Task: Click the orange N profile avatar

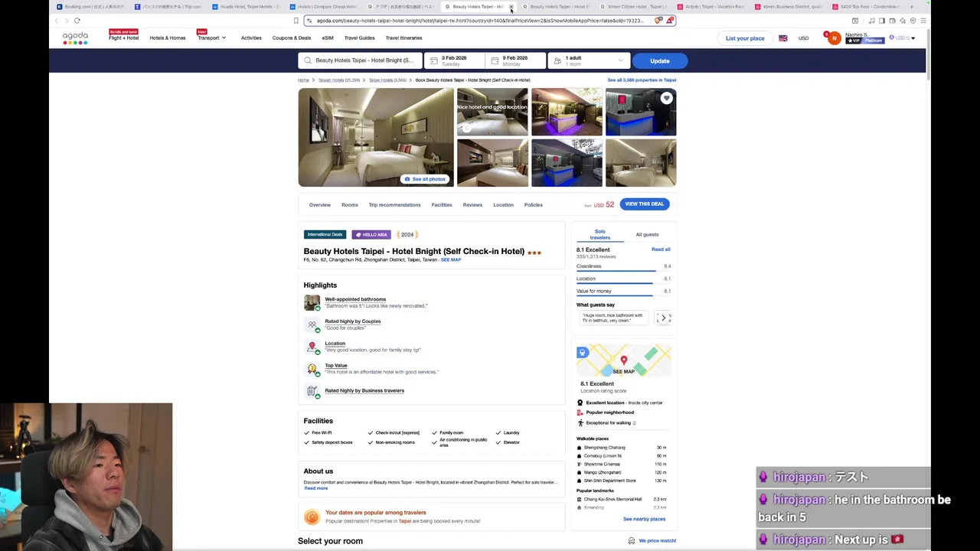Action: [x=834, y=38]
